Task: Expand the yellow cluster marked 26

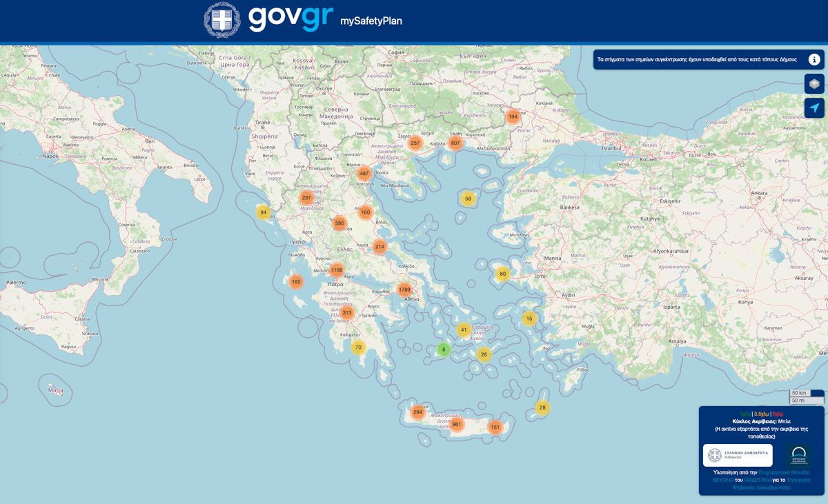Action: coord(484,354)
